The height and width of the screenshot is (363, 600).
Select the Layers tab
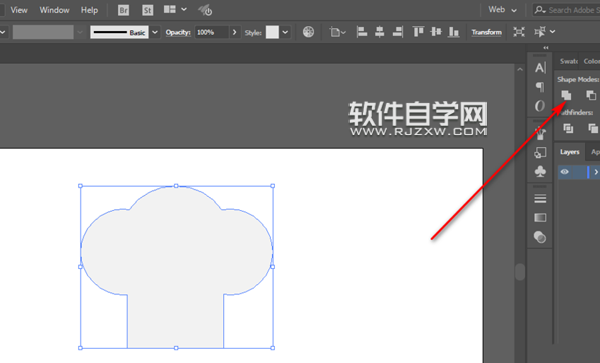coord(569,152)
